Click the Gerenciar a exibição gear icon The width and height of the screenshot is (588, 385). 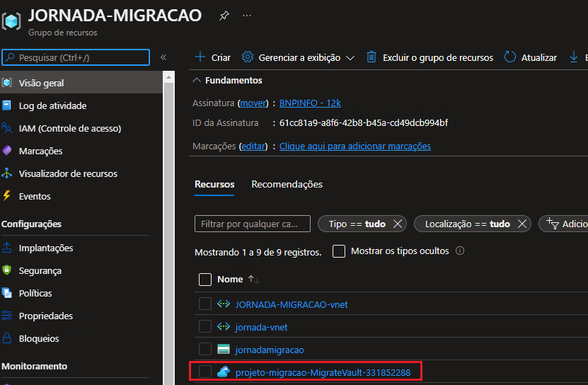click(248, 57)
